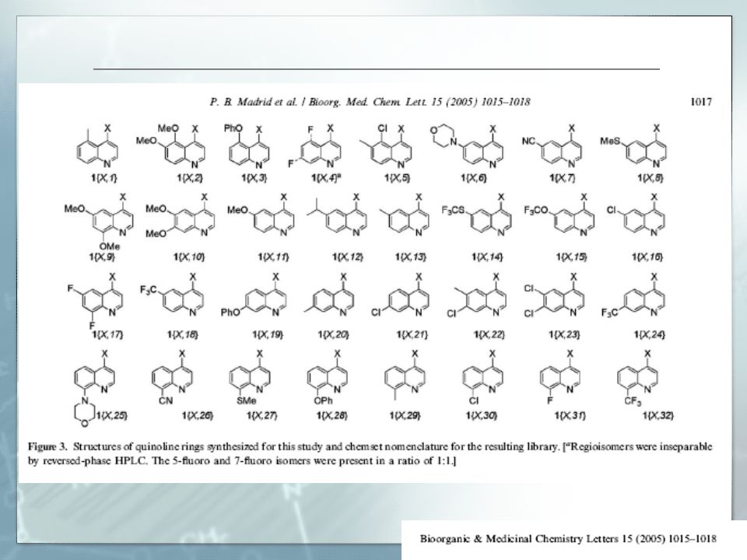Click the F3CO substituent on structure 1{X,15}
Image resolution: width=747 pixels, height=560 pixels.
[x=536, y=210]
